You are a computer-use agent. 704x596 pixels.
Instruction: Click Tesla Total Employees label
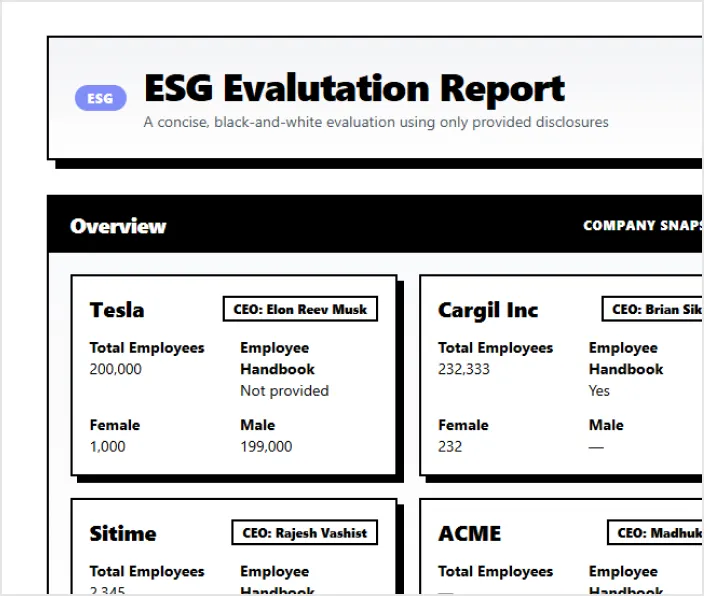(147, 348)
